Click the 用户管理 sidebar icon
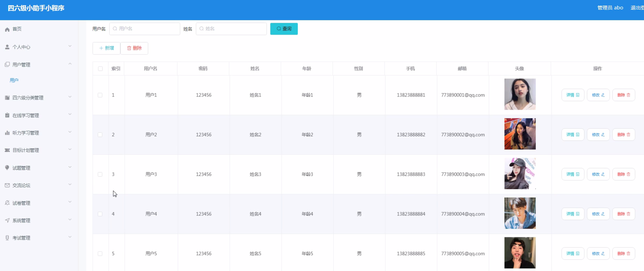The image size is (644, 271). (x=7, y=65)
